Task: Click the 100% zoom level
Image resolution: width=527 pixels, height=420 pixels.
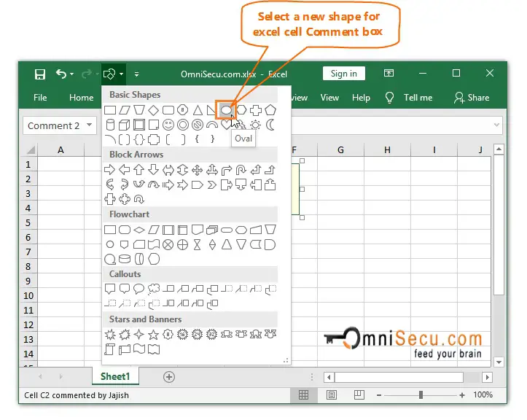Action: click(x=483, y=394)
